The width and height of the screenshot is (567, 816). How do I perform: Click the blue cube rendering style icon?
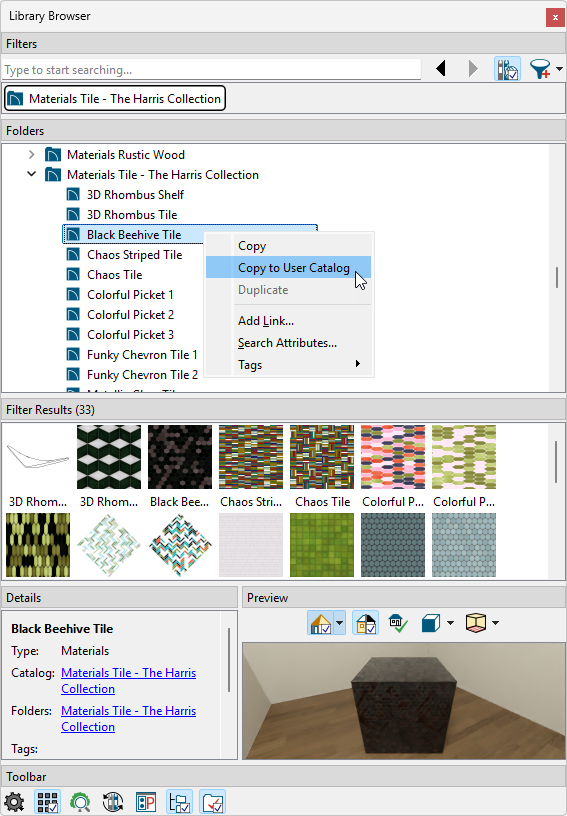431,622
